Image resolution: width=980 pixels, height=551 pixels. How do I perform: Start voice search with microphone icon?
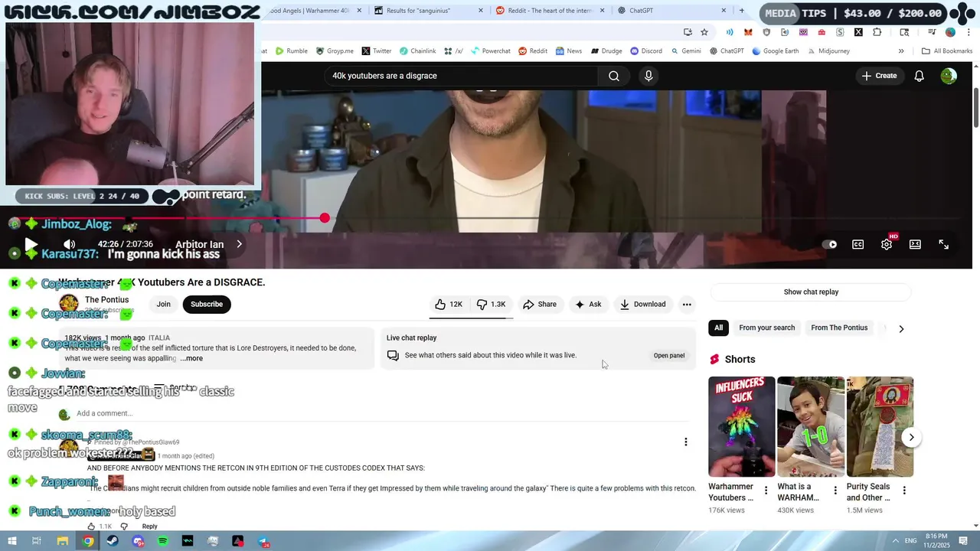click(648, 76)
